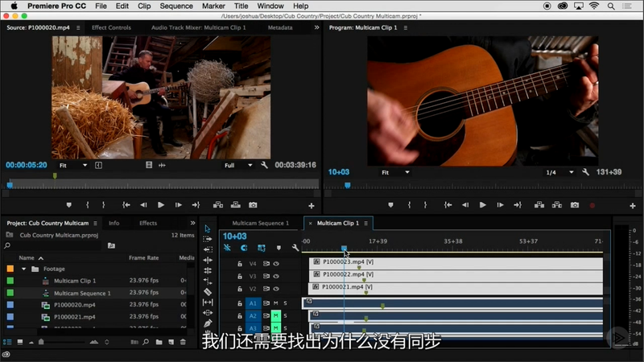644x362 pixels.
Task: Go to In point in Program monitor
Action: (x=448, y=205)
